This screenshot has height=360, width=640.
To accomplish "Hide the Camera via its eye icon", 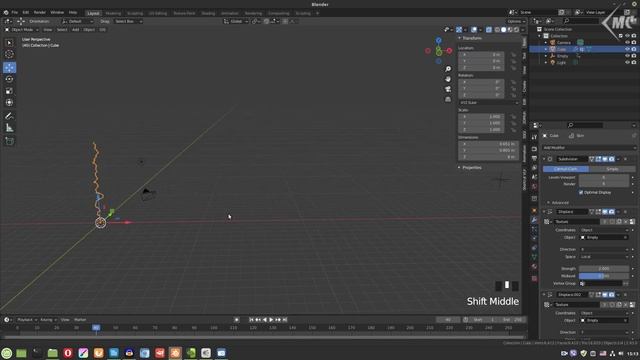I will click(x=627, y=42).
